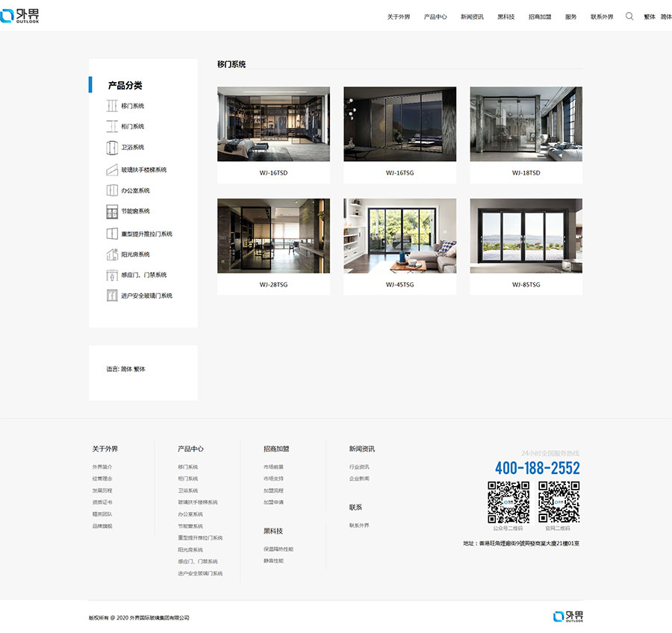Click the 移门系统 sliding door icon in sidebar

[112, 106]
